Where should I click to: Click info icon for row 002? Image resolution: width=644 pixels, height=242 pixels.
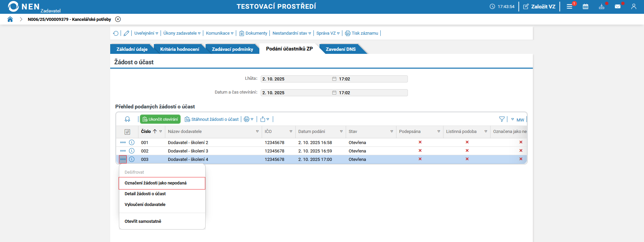click(x=132, y=151)
